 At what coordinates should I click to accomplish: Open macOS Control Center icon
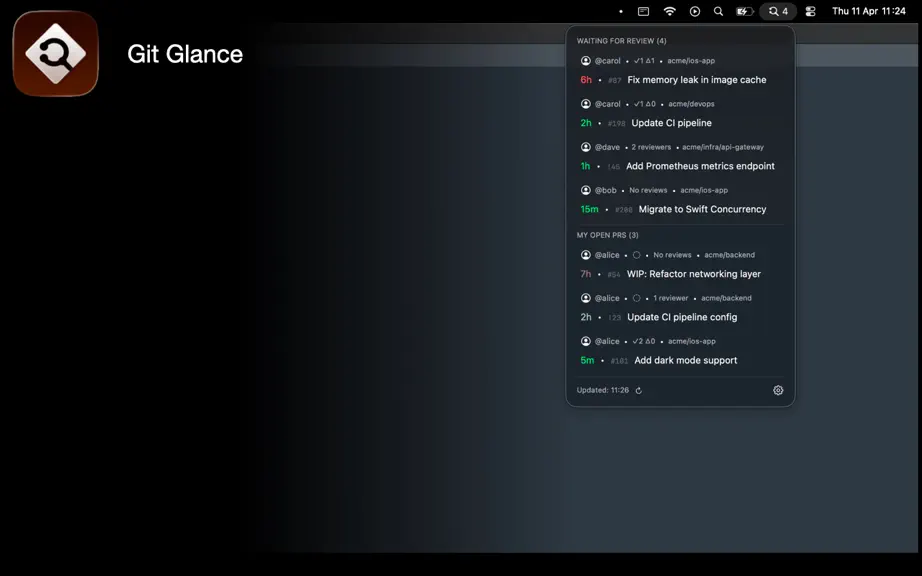pyautogui.click(x=810, y=11)
